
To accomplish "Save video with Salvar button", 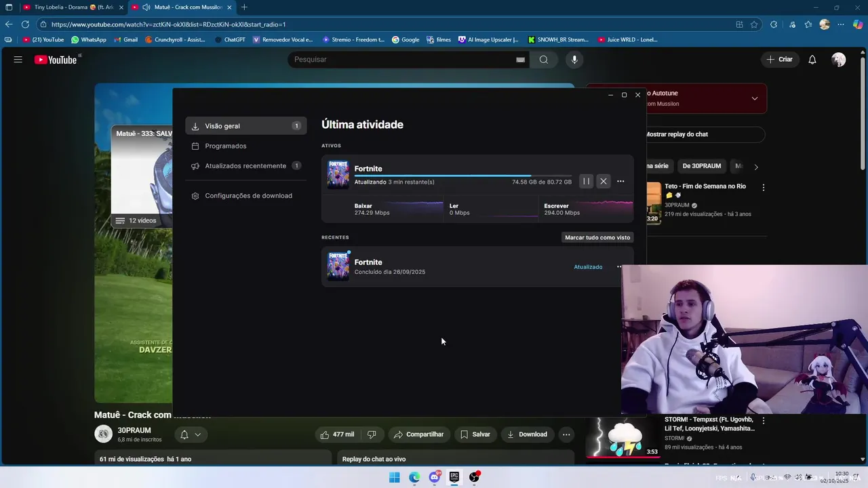I will [475, 434].
